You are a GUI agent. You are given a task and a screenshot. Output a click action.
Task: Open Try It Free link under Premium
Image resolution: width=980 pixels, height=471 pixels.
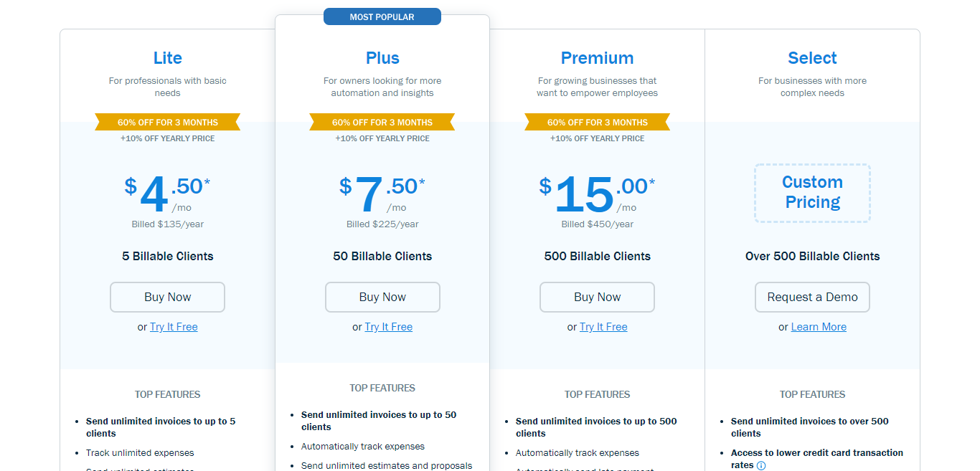[603, 327]
